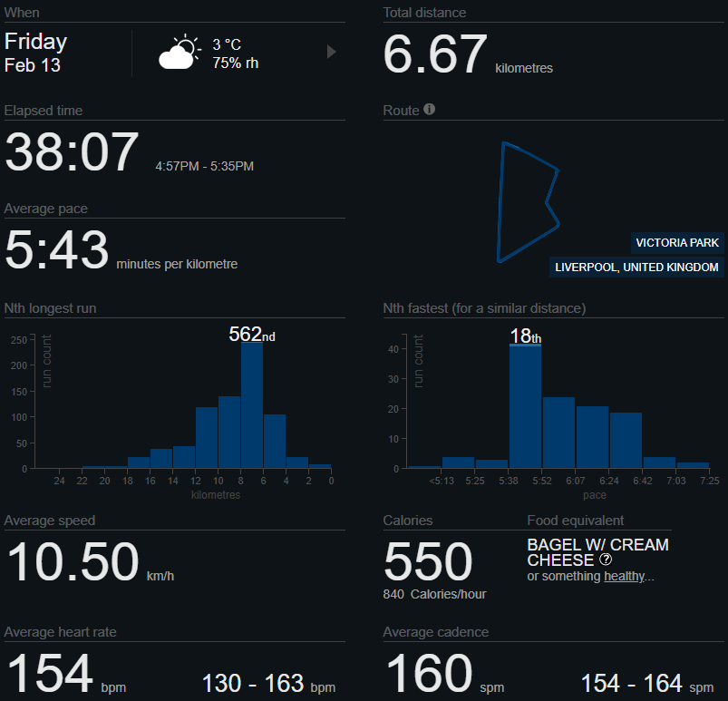The height and width of the screenshot is (701, 728).
Task: Open the Route info icon
Action: [430, 109]
